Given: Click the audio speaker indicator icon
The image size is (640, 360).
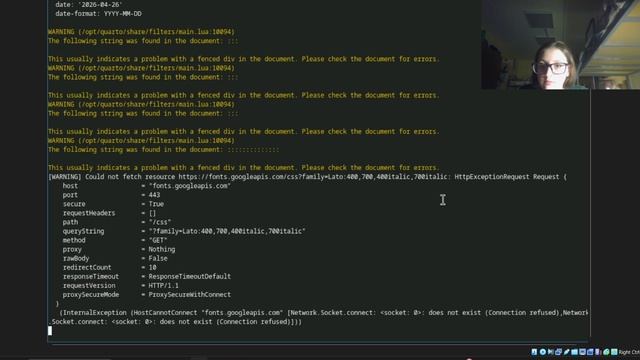Looking at the screenshot, I should (551, 352).
